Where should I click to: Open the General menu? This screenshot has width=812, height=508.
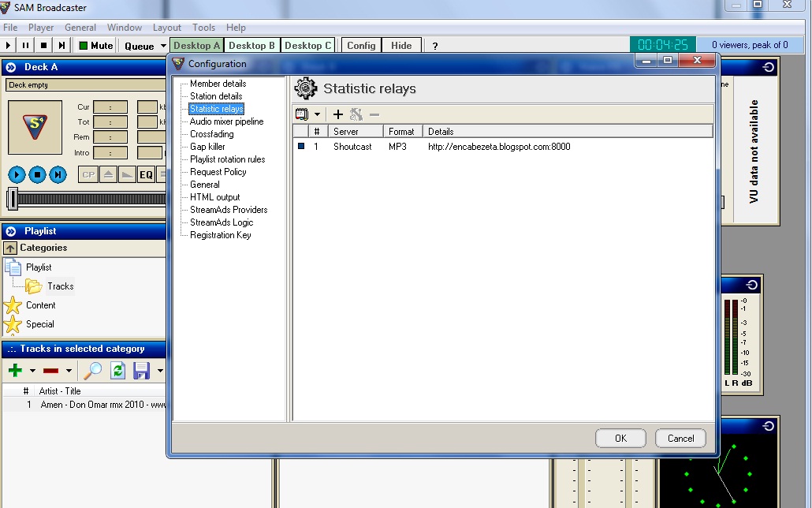point(80,28)
